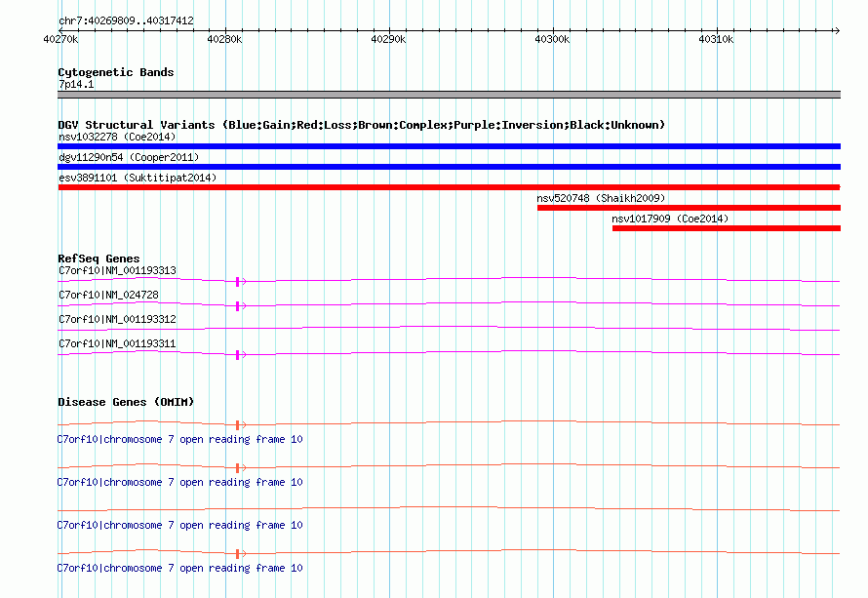Click the red loss bar for nsv1017909
This screenshot has width=868, height=598.
click(727, 228)
